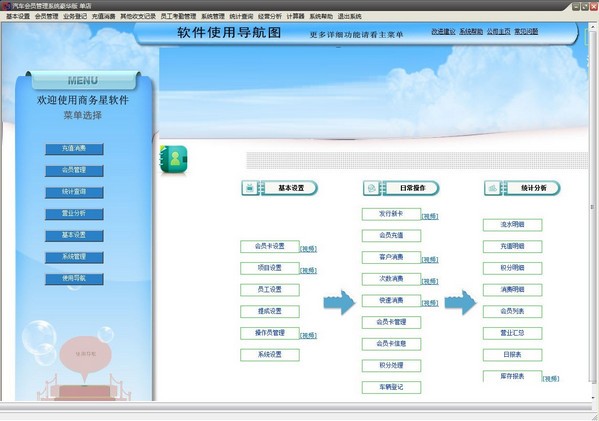
Task: Open the 统计查询 menu
Action: 241,16
